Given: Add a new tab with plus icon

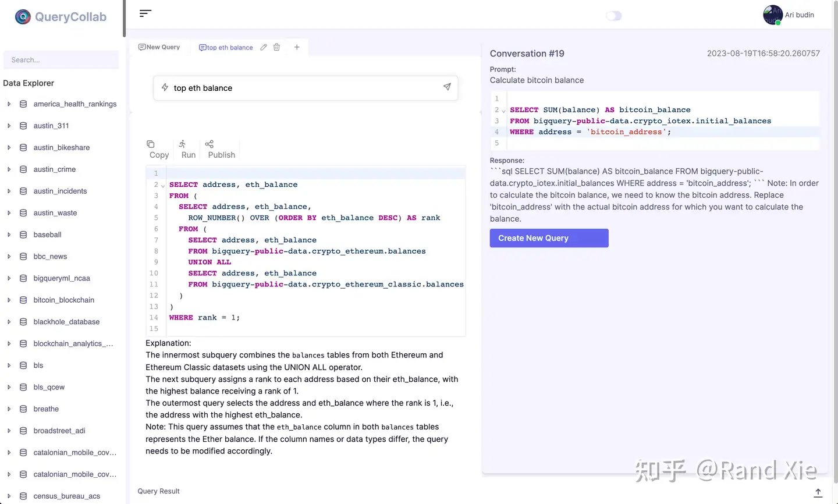Looking at the screenshot, I should pyautogui.click(x=297, y=47).
